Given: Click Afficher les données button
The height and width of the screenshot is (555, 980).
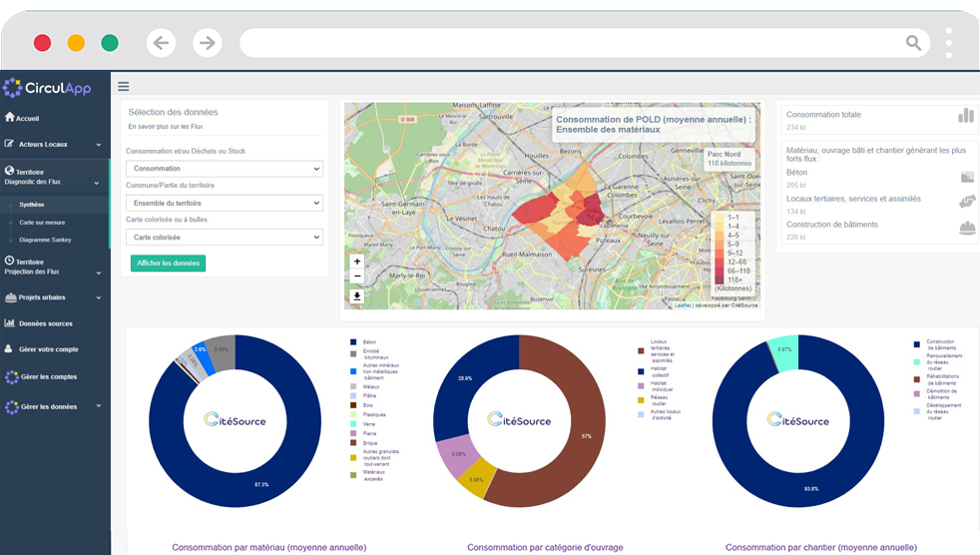Looking at the screenshot, I should (168, 264).
